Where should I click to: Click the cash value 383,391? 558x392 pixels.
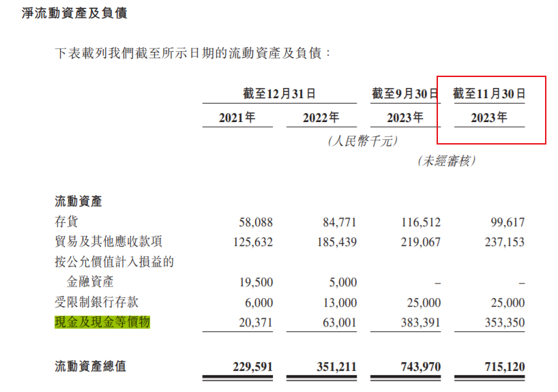point(420,322)
